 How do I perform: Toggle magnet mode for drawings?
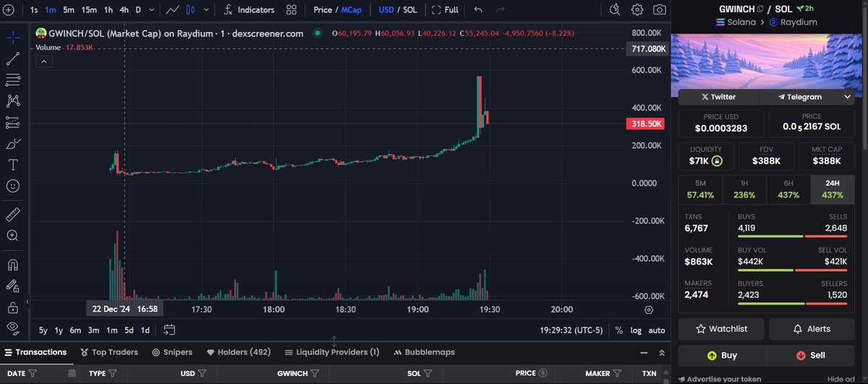pos(12,264)
